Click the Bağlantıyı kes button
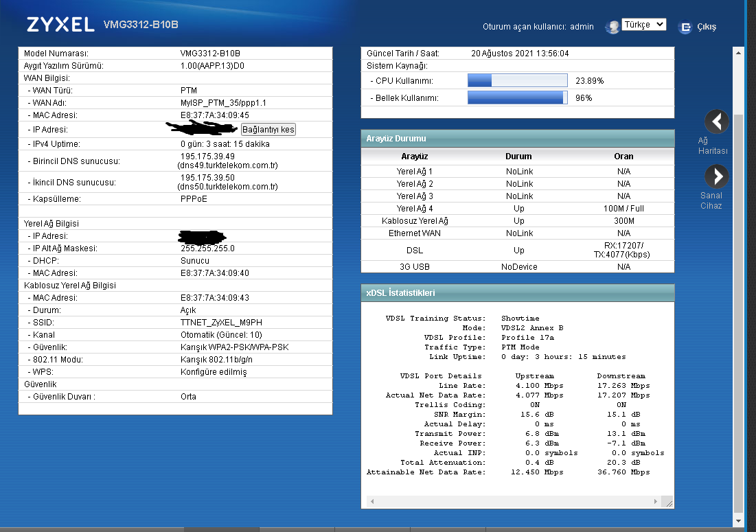 268,130
